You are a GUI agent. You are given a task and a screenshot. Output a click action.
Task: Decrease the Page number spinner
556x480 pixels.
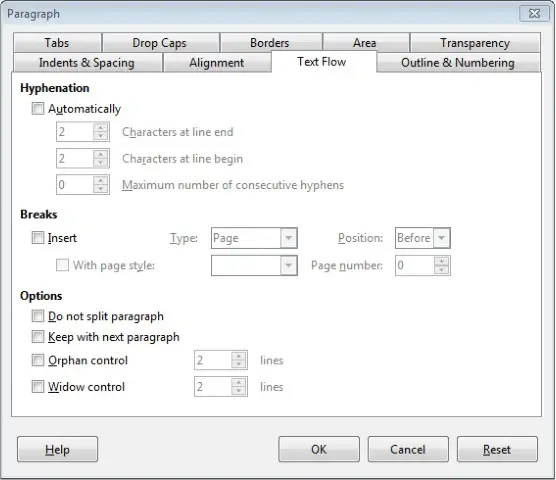(x=441, y=269)
